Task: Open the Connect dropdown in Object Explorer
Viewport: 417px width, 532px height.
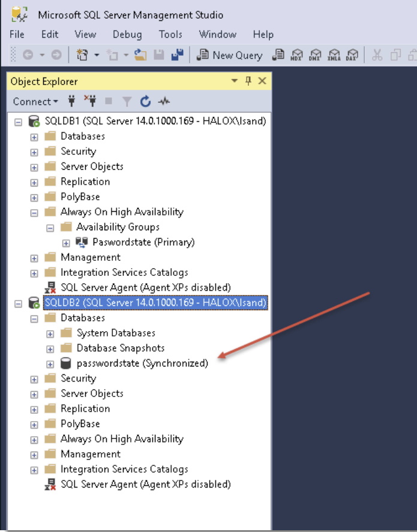Action: point(35,101)
